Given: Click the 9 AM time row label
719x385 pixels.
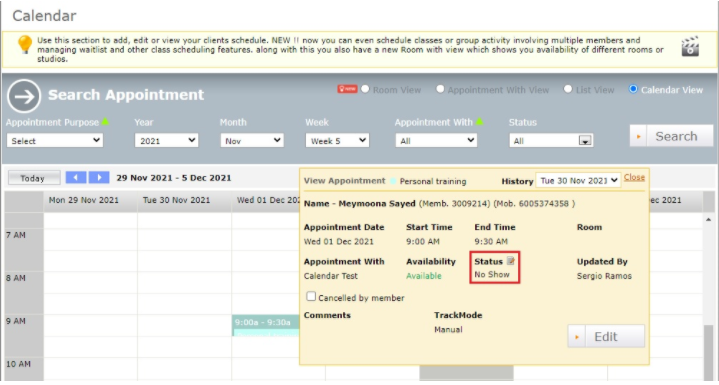Looking at the screenshot, I should [x=16, y=321].
